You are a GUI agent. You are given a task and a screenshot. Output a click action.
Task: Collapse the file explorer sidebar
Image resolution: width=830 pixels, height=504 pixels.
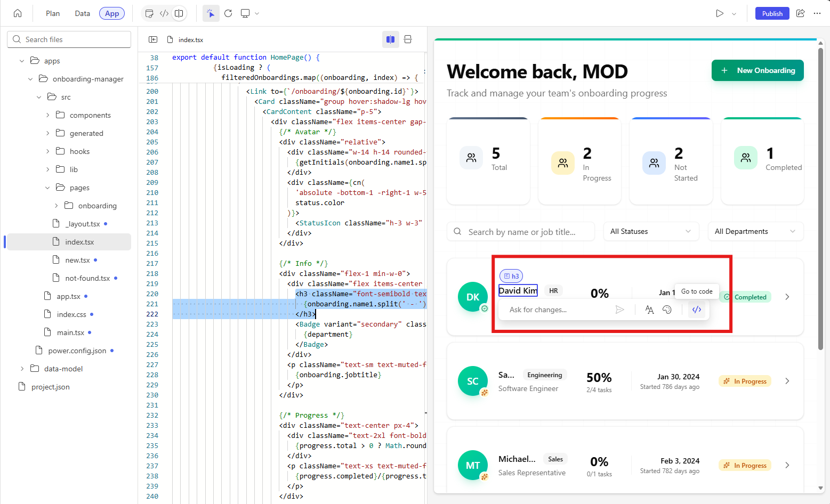pyautogui.click(x=153, y=39)
